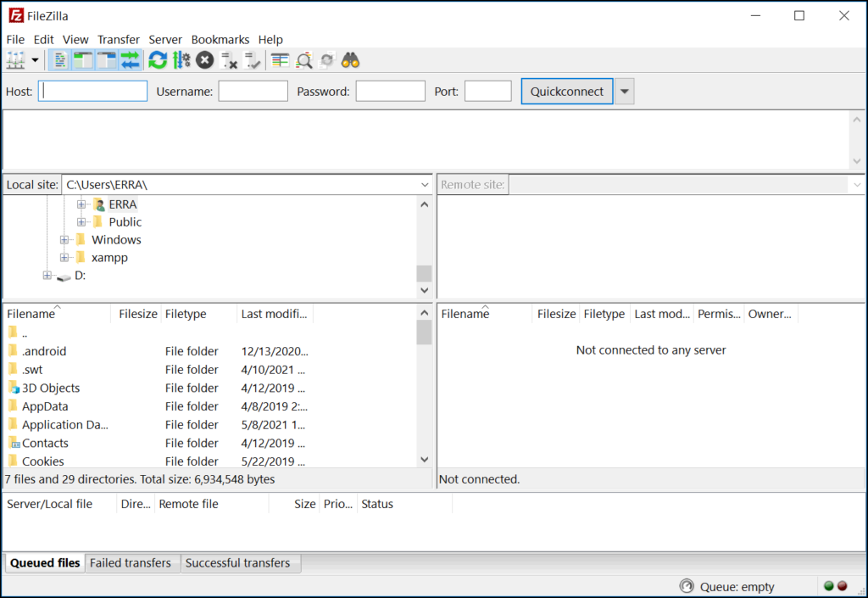Screen dimensions: 868x598
Task: Open the Site Manager dropdown arrow
Action: point(35,60)
